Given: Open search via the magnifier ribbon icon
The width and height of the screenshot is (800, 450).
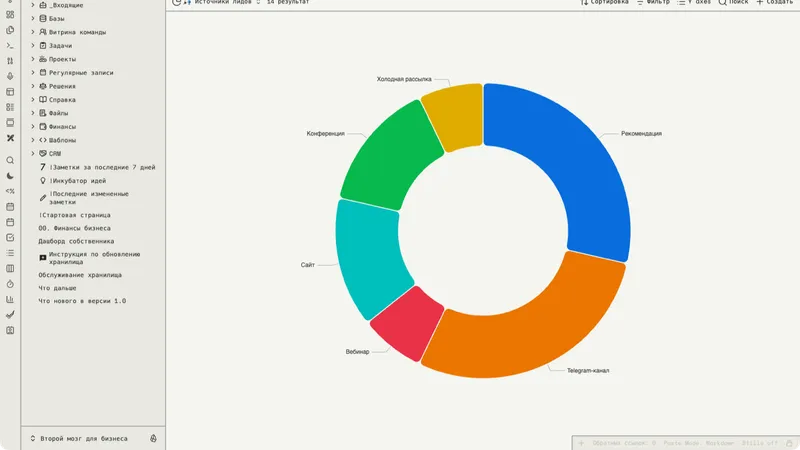Looking at the screenshot, I should (x=10, y=160).
